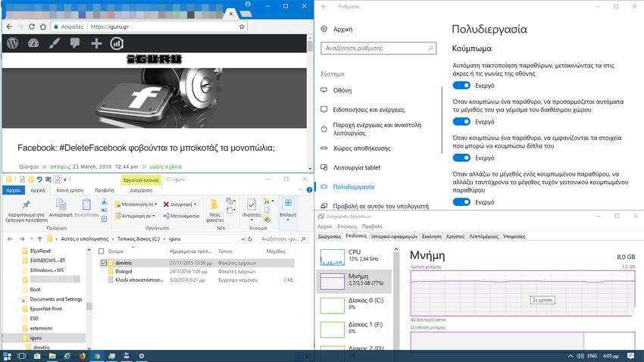This screenshot has width=644, height=362.
Task: Open the Αρχείο tab in Explorer
Action: (x=13, y=190)
